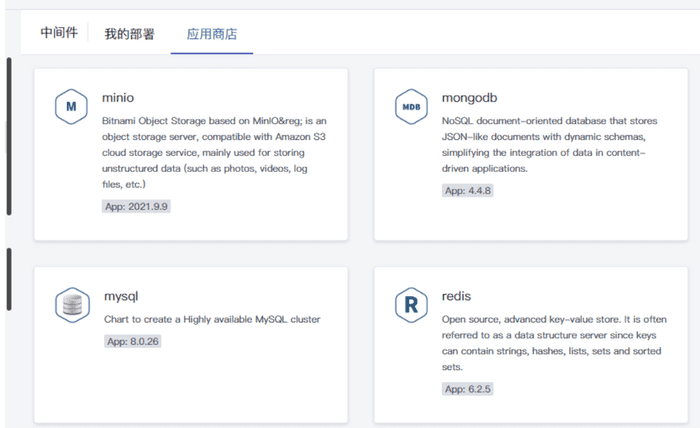This screenshot has width=700, height=428.
Task: Click the App: 4.4.8 version tag
Action: tap(467, 191)
